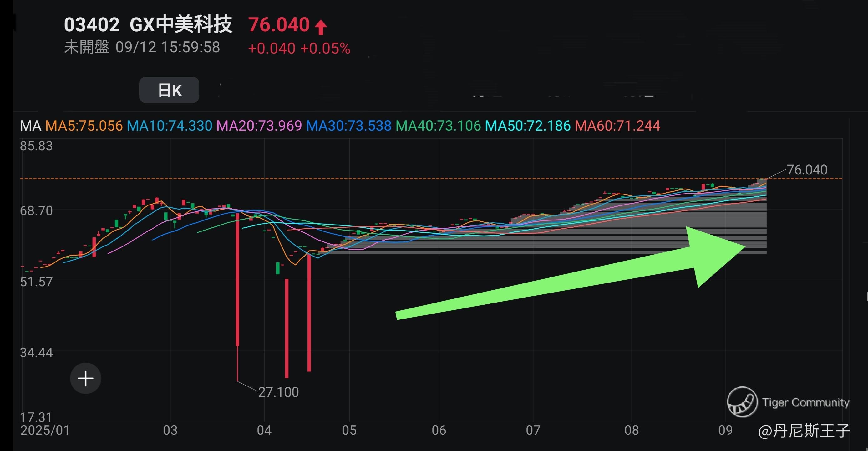
Task: Toggle the MA10:74.330 indicator label
Action: click(170, 126)
